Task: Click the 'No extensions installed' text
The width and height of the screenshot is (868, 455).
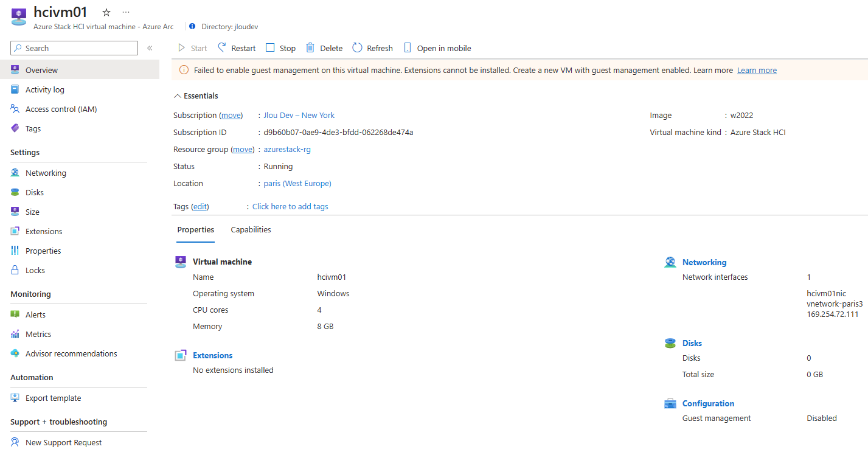Action: 233,370
